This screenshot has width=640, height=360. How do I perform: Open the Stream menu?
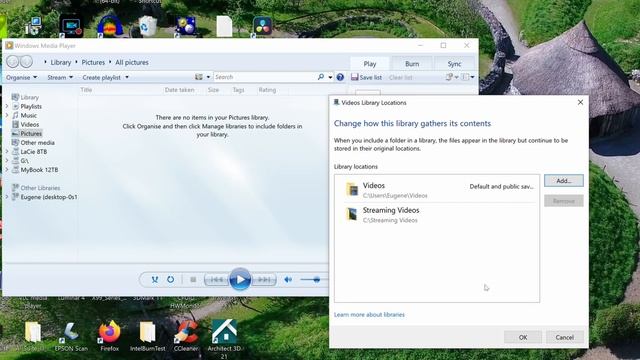[x=60, y=77]
